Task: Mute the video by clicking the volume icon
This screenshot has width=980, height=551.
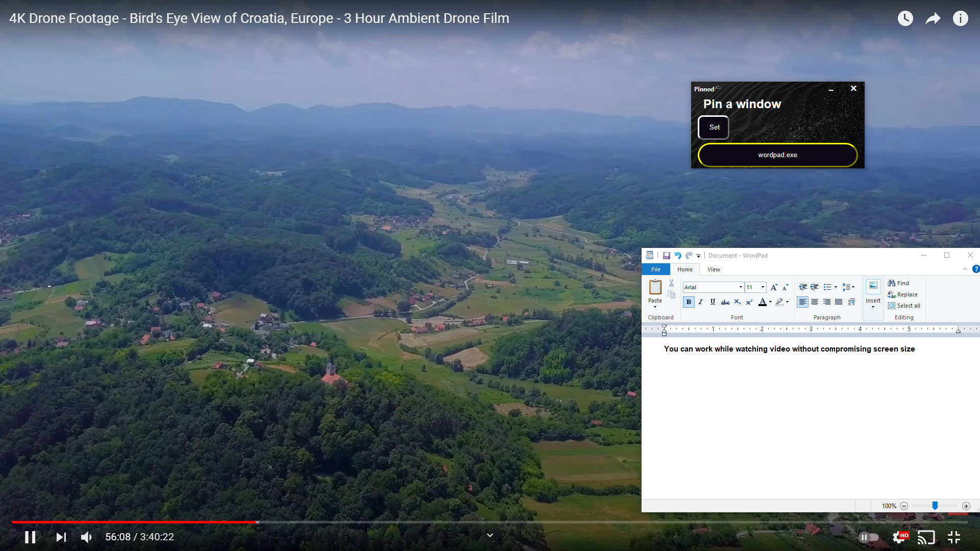Action: point(86,537)
